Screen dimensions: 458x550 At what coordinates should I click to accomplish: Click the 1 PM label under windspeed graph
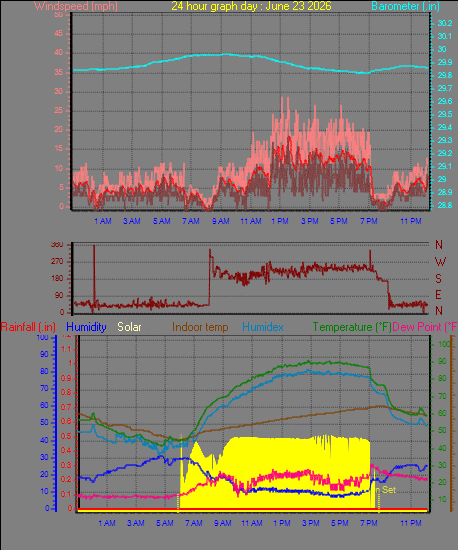click(x=280, y=221)
